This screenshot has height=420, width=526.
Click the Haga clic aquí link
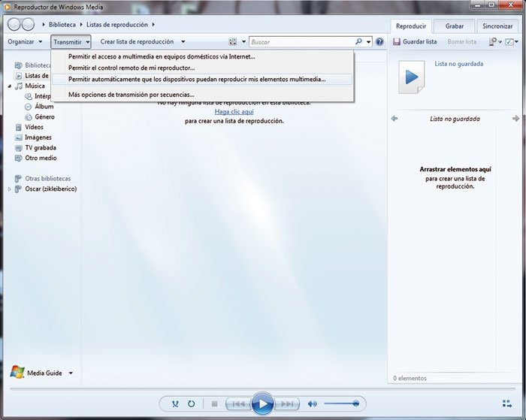[234, 112]
